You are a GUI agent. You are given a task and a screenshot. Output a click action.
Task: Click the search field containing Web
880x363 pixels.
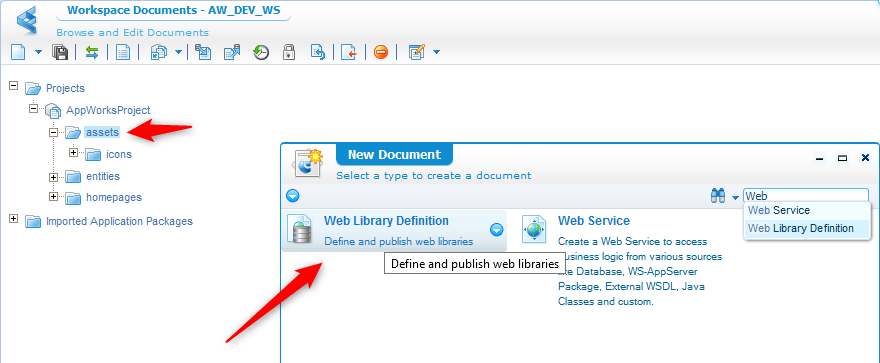coord(806,196)
